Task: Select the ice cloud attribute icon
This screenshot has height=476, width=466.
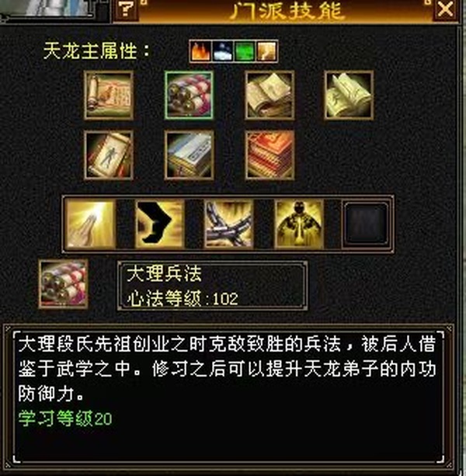Action: coord(223,51)
